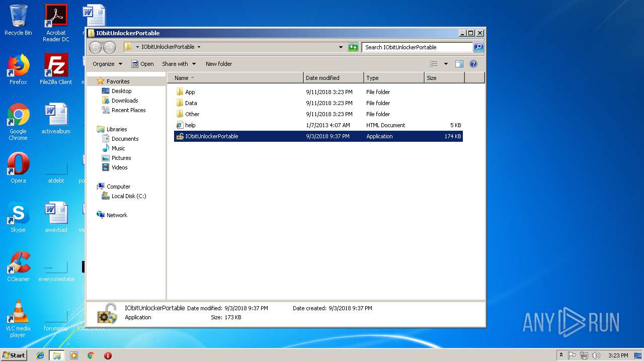This screenshot has height=362, width=644.
Task: Select the App folder
Action: click(318, 92)
